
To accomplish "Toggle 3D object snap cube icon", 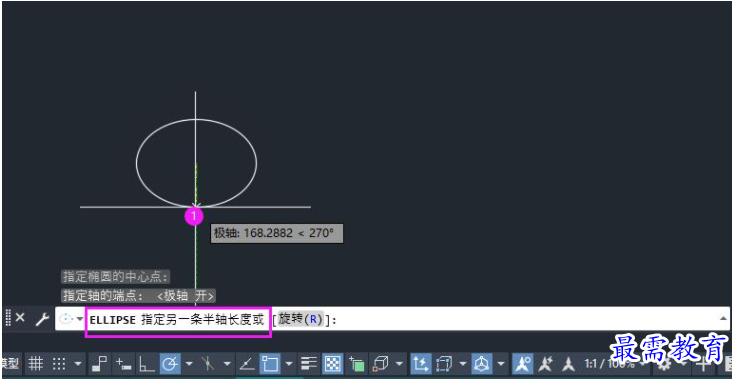I will pos(380,364).
